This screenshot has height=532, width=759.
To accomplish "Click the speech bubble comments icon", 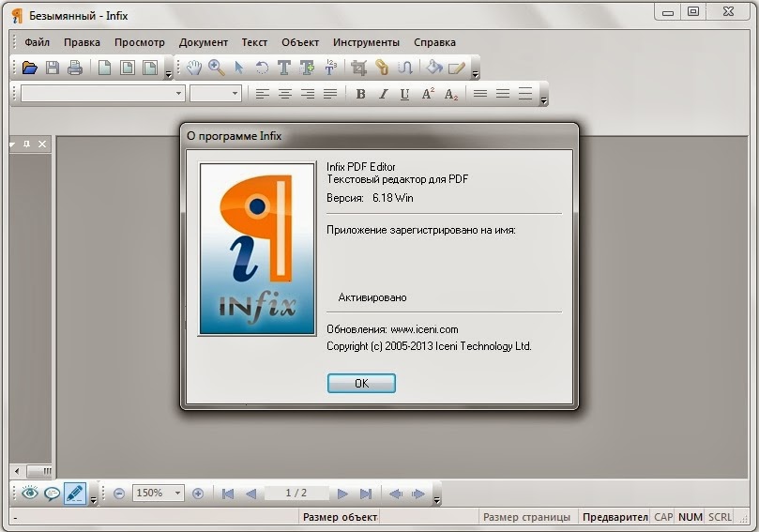I will point(52,494).
